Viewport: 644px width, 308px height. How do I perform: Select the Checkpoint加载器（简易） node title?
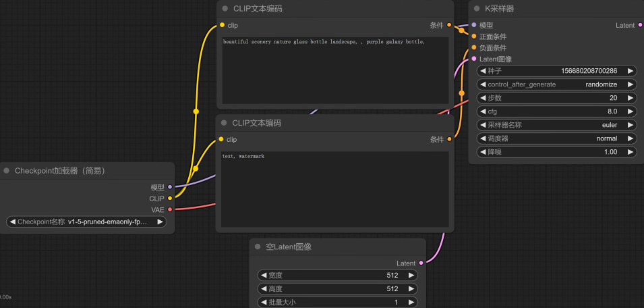pyautogui.click(x=60, y=171)
